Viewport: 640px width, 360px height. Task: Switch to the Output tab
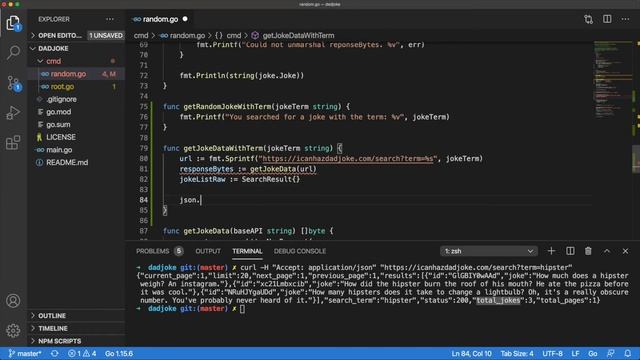pos(208,251)
